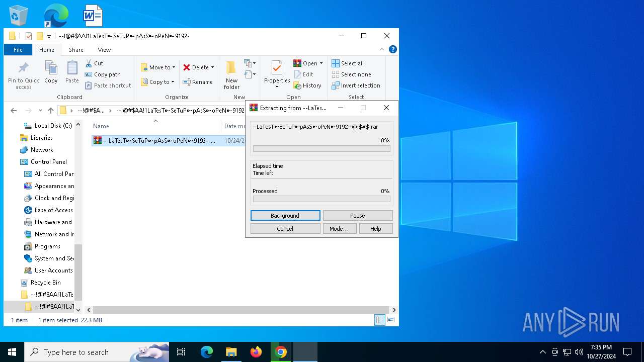Select Recycle Bin in the navigation pane
This screenshot has height=362, width=644.
40,283
